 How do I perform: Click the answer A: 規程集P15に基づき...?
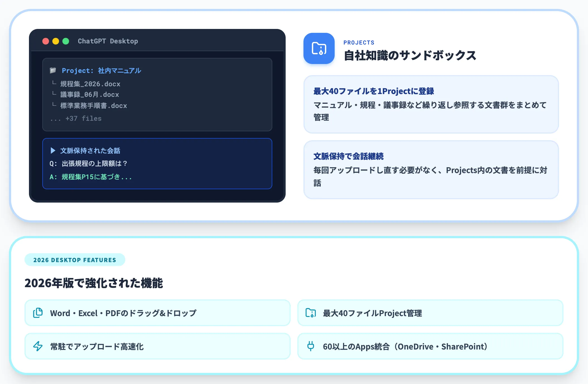(x=90, y=177)
